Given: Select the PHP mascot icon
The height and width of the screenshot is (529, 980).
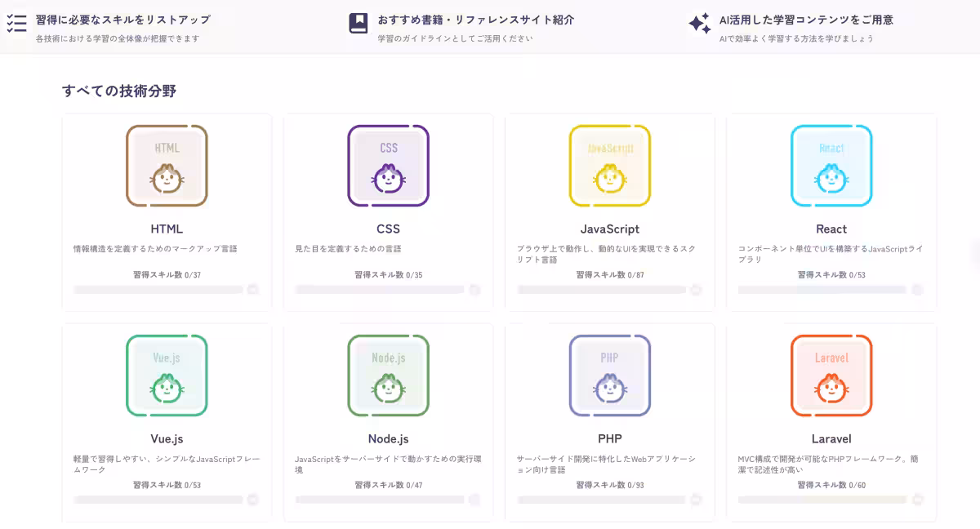Looking at the screenshot, I should [609, 376].
